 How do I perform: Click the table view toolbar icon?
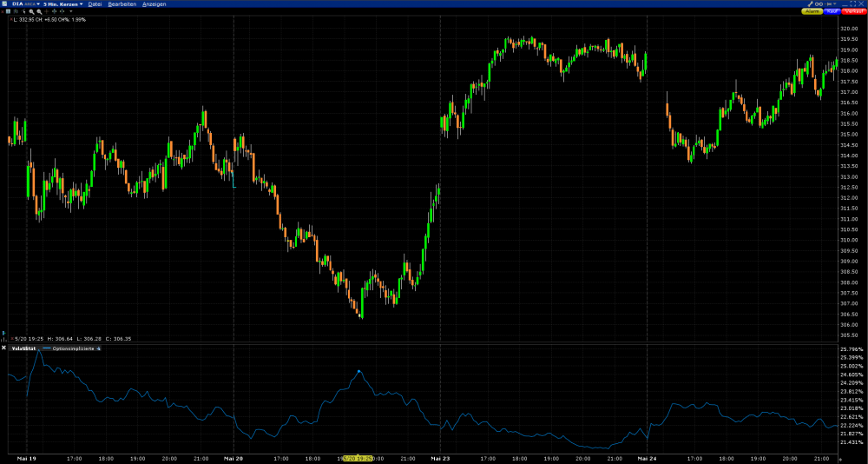(x=8, y=11)
